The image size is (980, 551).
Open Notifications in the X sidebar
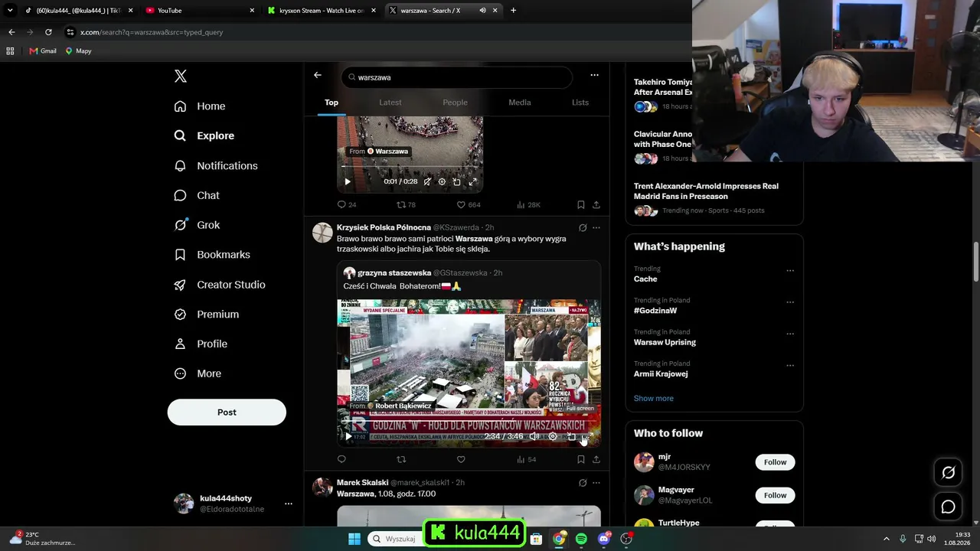coord(216,166)
